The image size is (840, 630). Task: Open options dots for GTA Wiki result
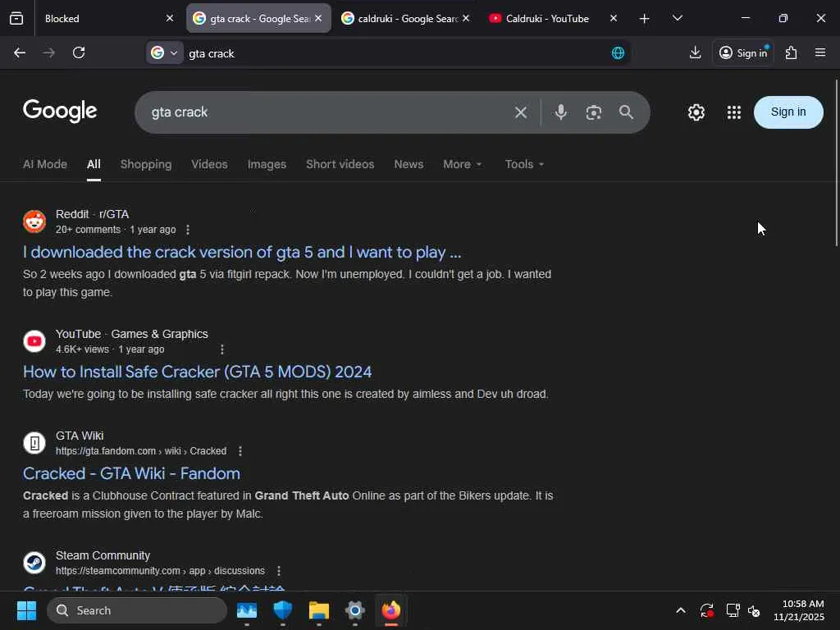click(240, 451)
